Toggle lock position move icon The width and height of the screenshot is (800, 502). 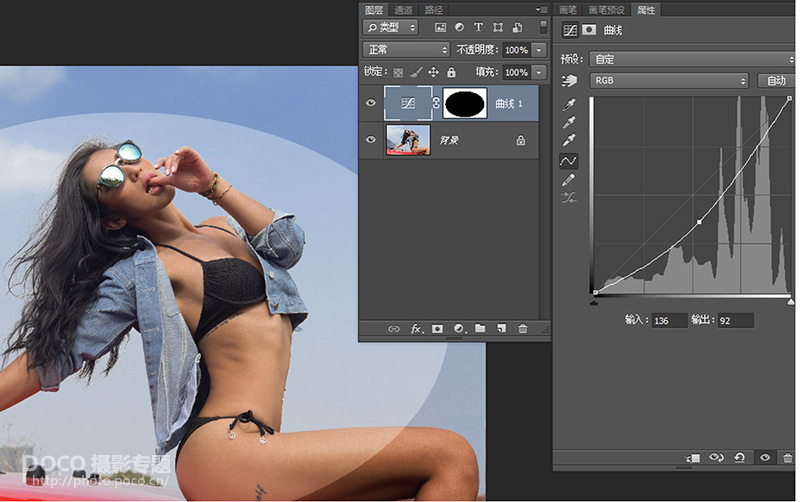(x=433, y=72)
